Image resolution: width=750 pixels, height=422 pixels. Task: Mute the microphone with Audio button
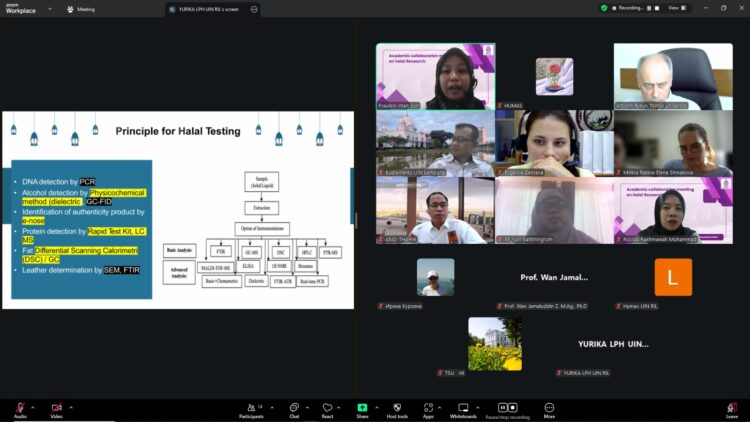[20, 408]
